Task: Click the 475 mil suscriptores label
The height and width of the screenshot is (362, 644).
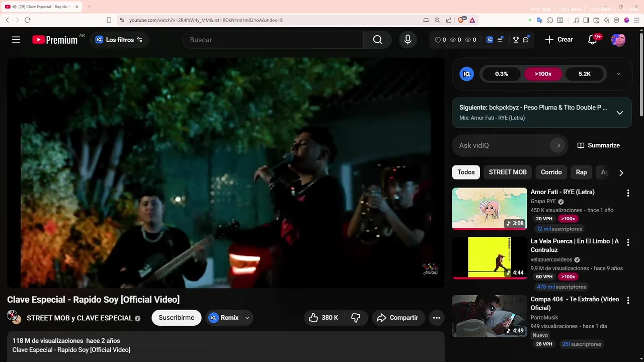Action: click(x=561, y=287)
